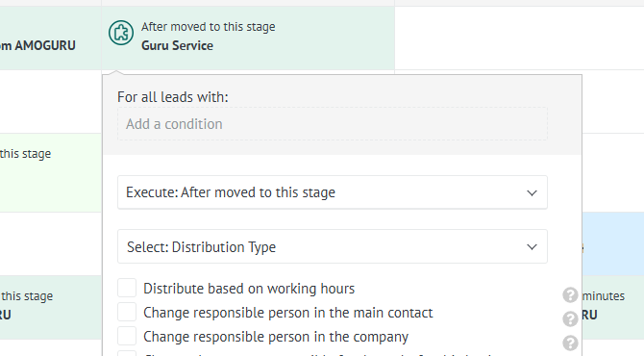The image size is (644, 356).
Task: Click the chevron arrow on the Execute field
Action: point(532,192)
